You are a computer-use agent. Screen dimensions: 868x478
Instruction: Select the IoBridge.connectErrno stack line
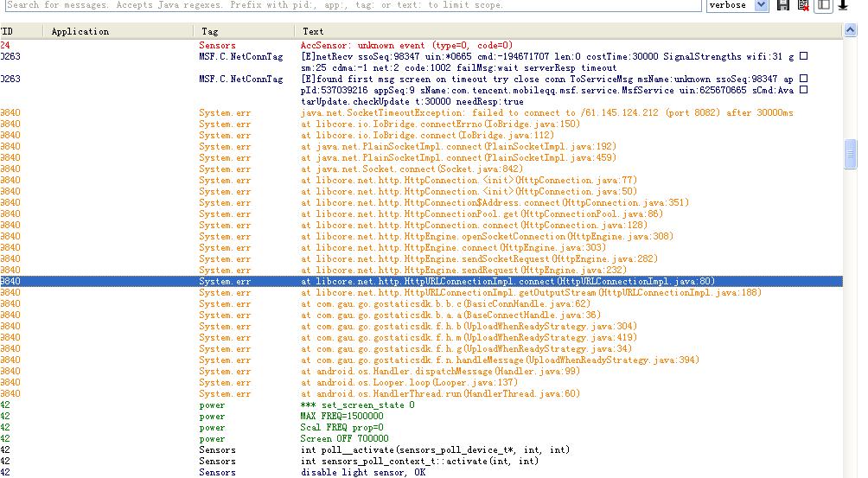(x=421, y=124)
